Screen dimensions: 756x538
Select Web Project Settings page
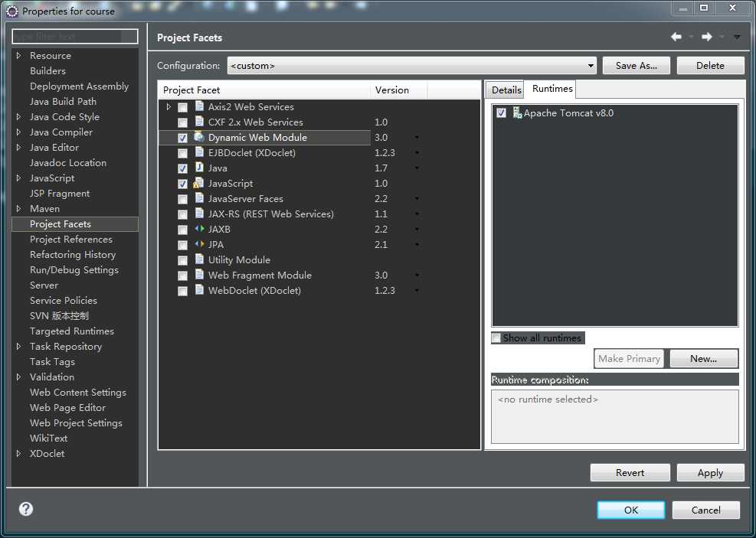click(76, 423)
